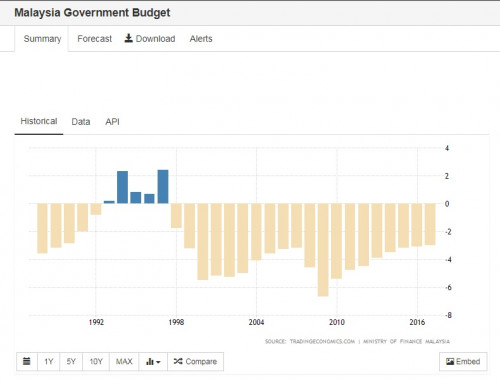Click the Embed button

(463, 361)
